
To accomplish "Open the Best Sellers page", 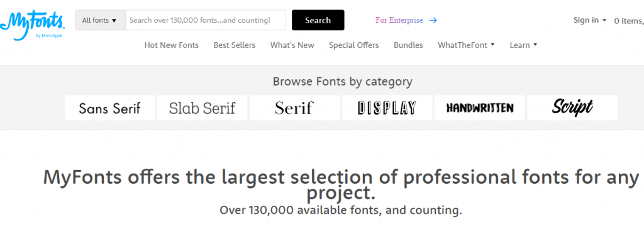I will pyautogui.click(x=235, y=45).
